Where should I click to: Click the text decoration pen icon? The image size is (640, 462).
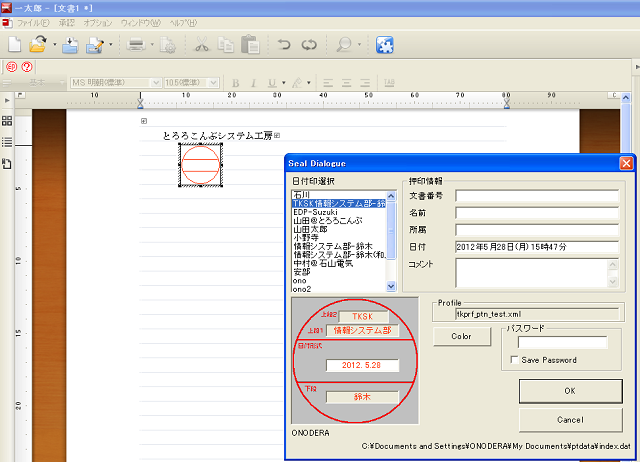(298, 83)
